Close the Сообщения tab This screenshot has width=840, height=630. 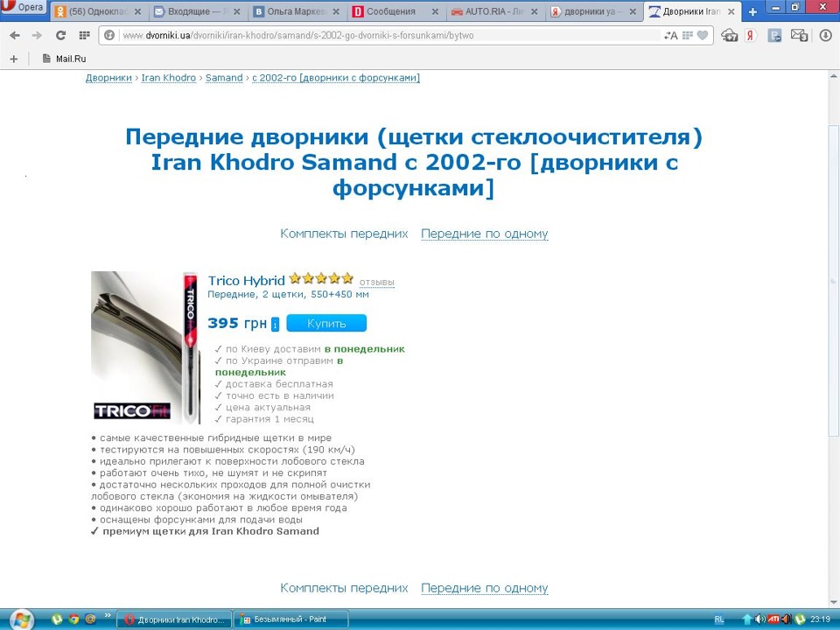[435, 11]
